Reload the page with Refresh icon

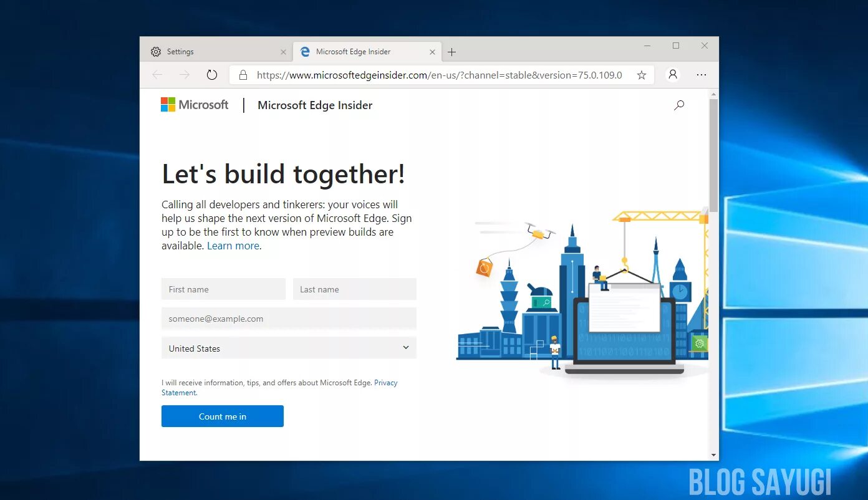click(x=212, y=75)
